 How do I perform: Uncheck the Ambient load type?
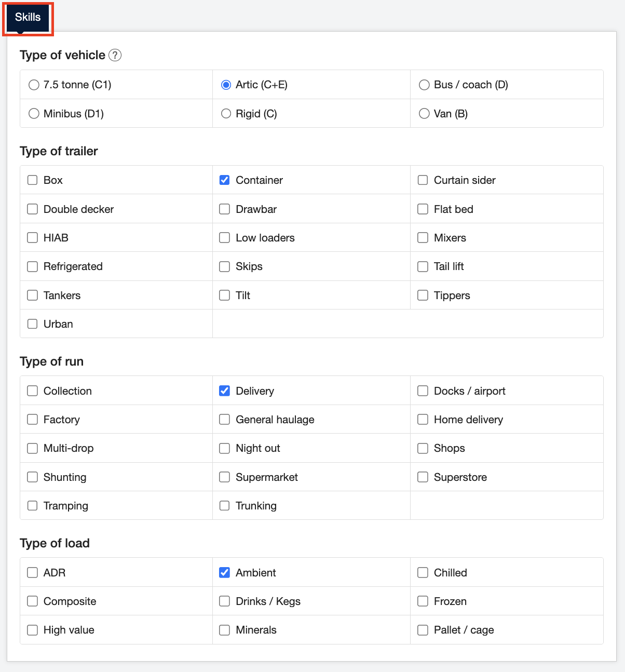224,572
